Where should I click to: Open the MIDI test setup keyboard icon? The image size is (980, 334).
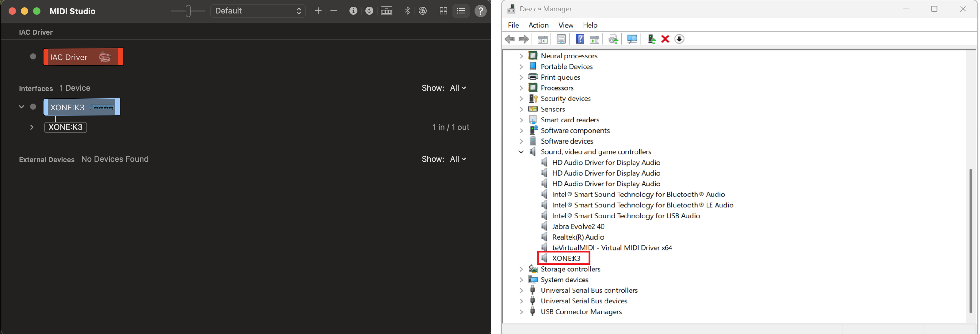point(387,11)
